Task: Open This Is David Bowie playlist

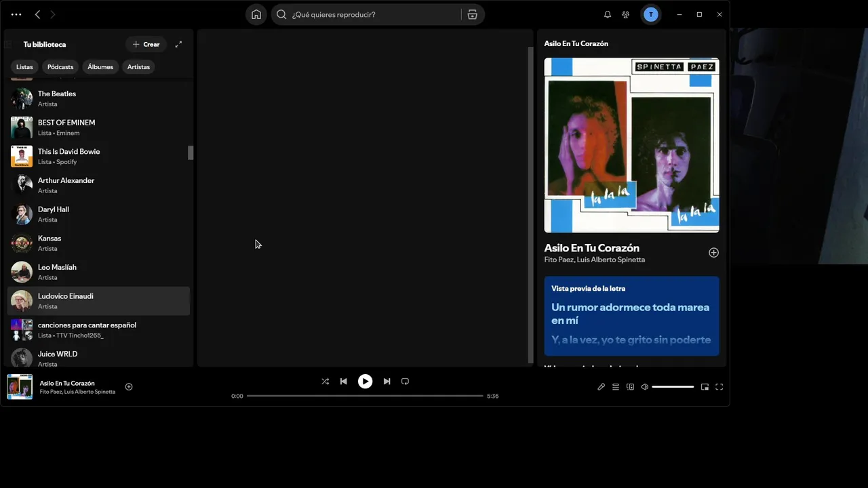Action: pyautogui.click(x=98, y=157)
